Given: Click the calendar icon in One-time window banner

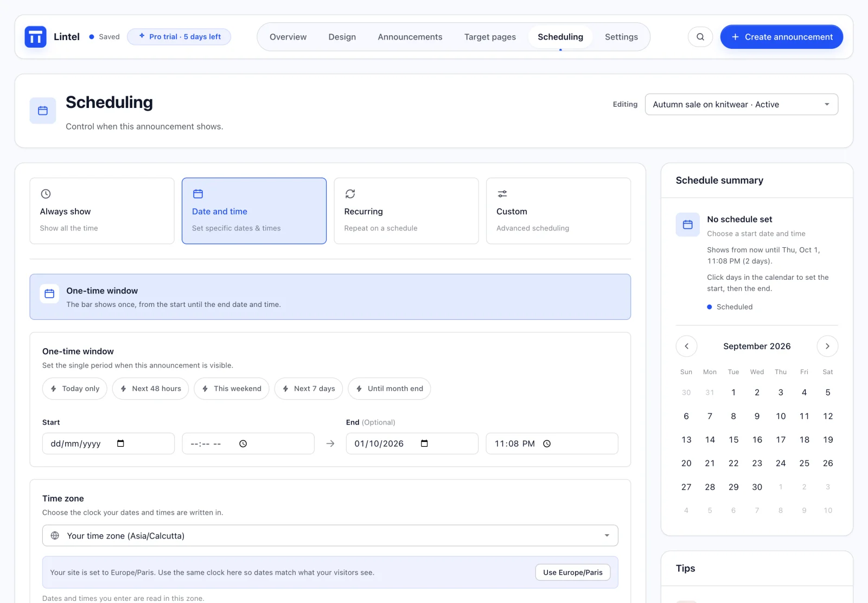Looking at the screenshot, I should click(49, 293).
